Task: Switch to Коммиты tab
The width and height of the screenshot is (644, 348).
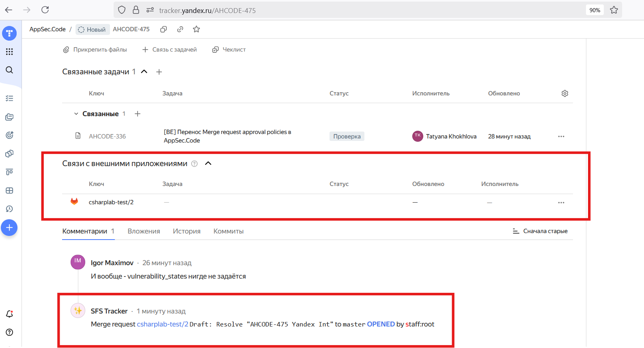Action: (x=228, y=231)
